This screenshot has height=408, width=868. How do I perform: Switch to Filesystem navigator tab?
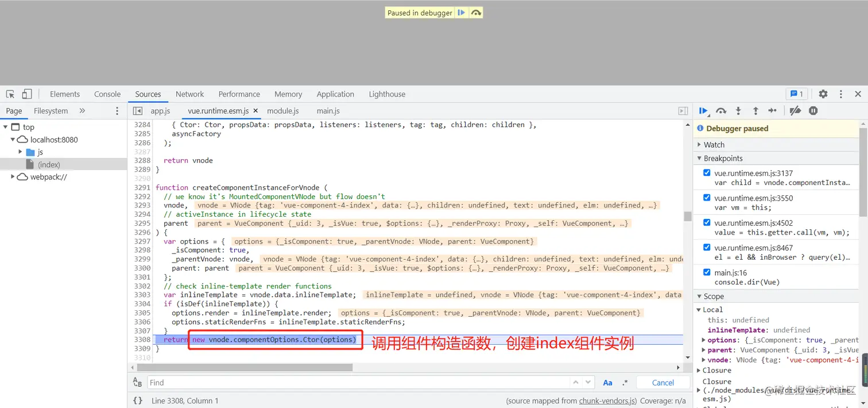pos(51,111)
